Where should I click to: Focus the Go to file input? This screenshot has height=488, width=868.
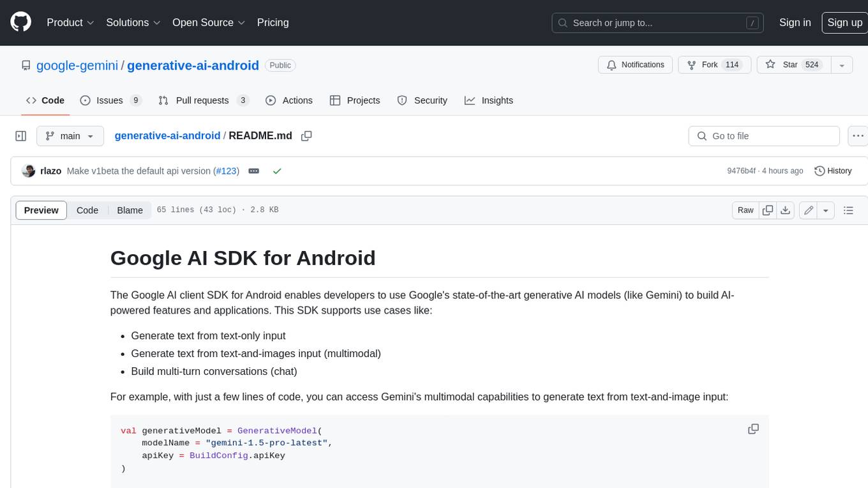point(764,136)
